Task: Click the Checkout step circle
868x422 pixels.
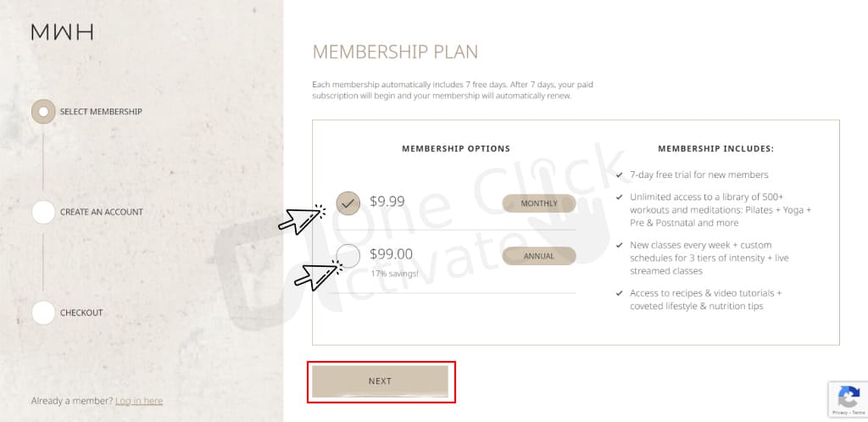Action: [x=43, y=313]
